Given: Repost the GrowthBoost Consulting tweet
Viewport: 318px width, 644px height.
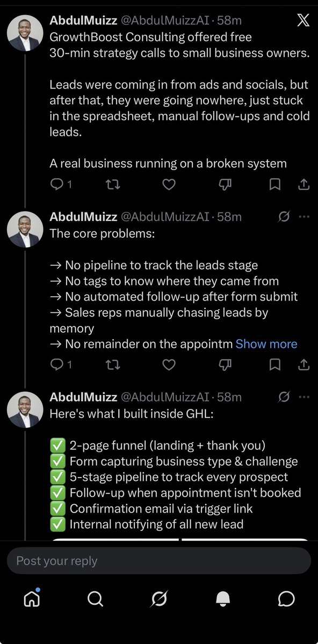Looking at the screenshot, I should pos(113,185).
